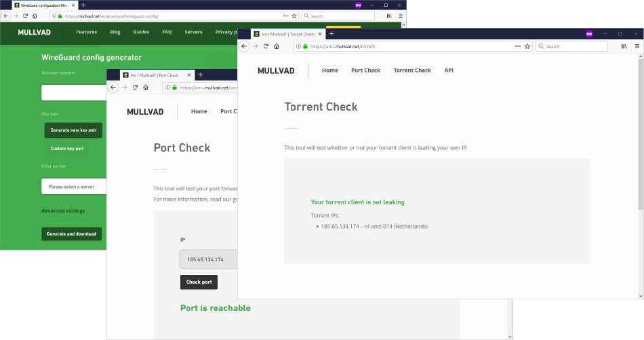644x340 pixels.
Task: Open Port Check in Torrent Check page nav
Action: (365, 71)
